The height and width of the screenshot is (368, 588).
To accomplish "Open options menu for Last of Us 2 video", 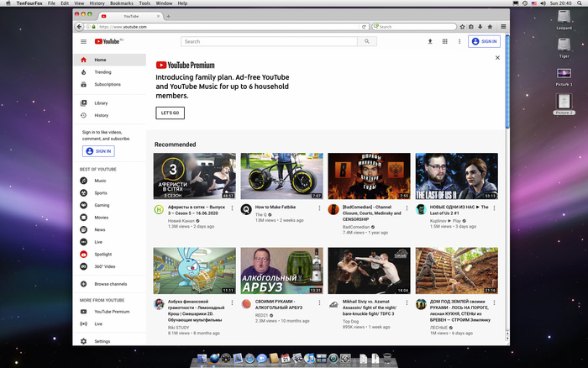I will pyautogui.click(x=494, y=208).
